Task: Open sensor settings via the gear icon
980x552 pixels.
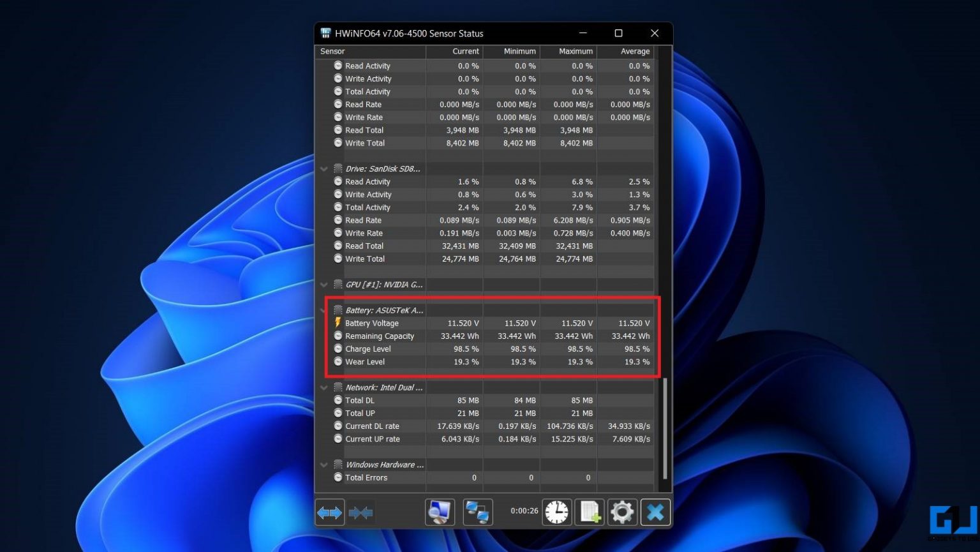Action: pyautogui.click(x=622, y=512)
